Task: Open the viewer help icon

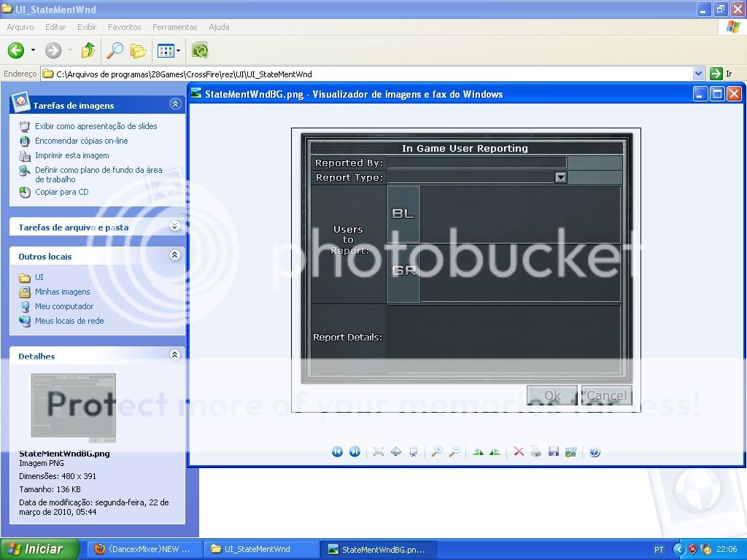Action: pyautogui.click(x=595, y=452)
